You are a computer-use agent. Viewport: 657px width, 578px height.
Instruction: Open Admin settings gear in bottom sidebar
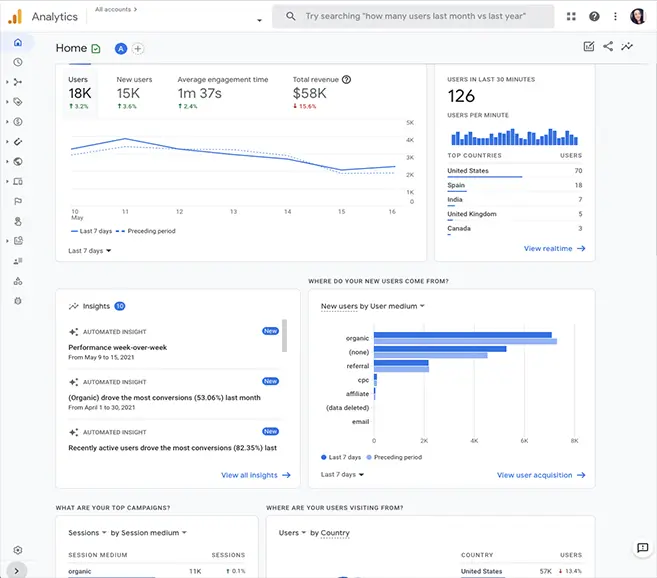click(x=18, y=550)
